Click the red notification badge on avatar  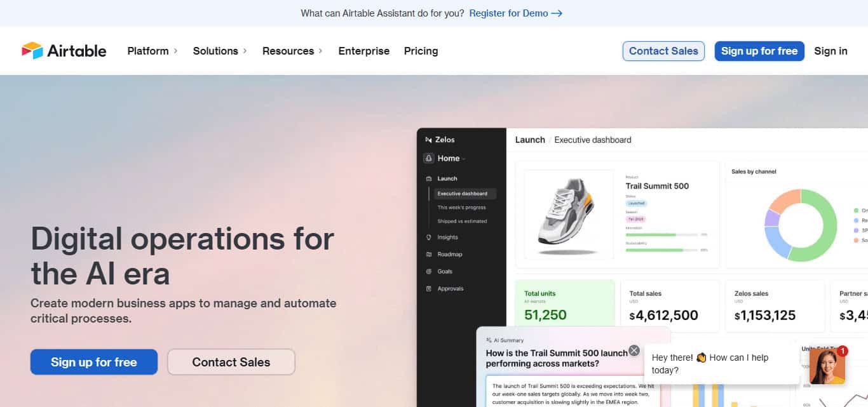842,350
